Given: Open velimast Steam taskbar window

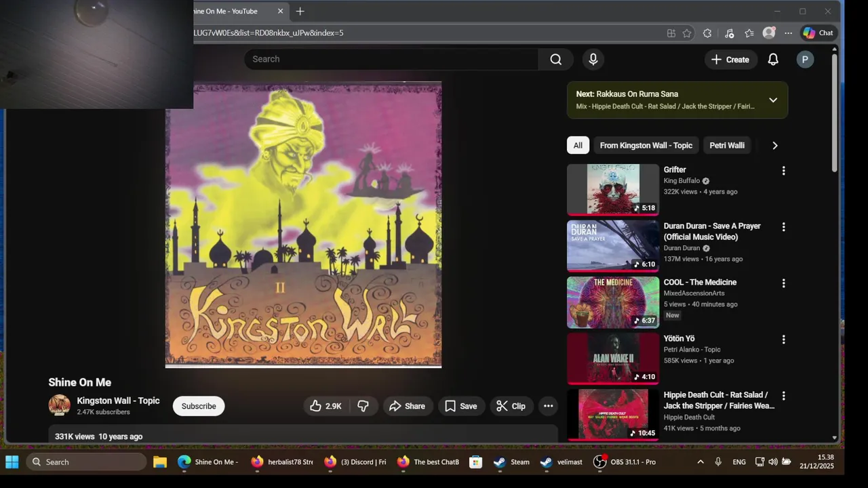Looking at the screenshot, I should click(x=561, y=462).
